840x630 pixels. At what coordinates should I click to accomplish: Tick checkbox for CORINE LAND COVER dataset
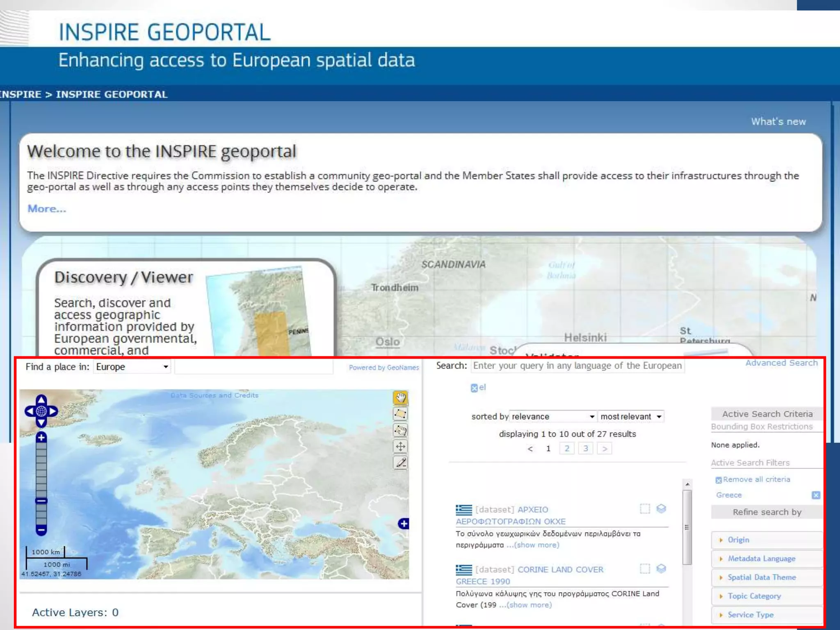(x=645, y=569)
